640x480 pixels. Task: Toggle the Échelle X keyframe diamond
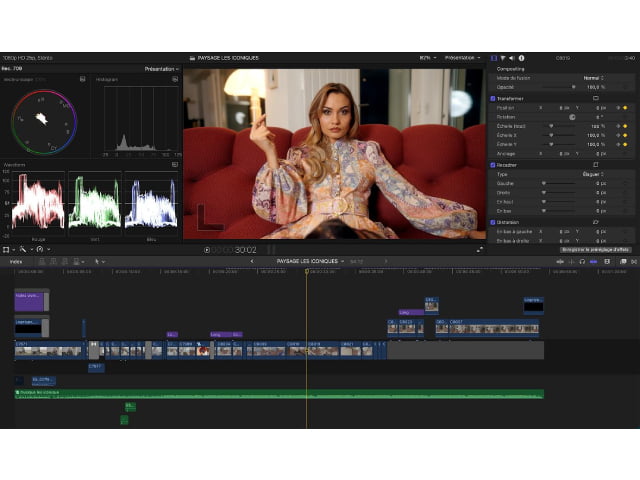pos(625,135)
